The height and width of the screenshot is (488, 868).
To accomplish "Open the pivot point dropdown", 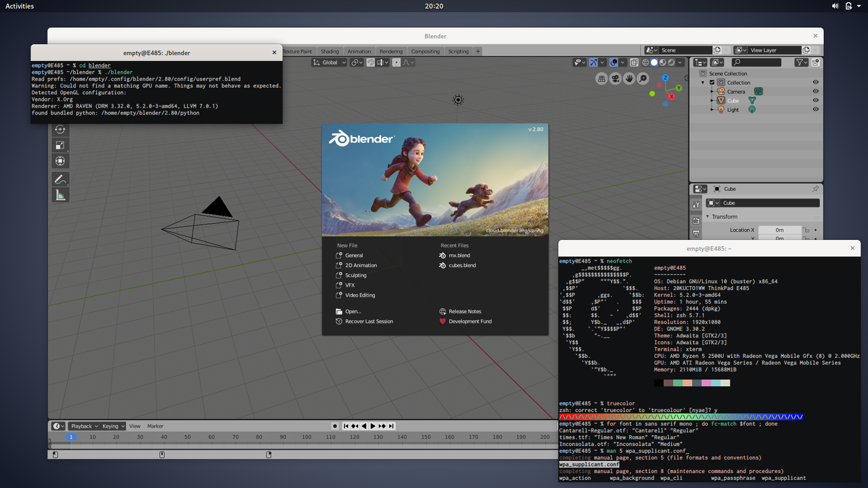I will point(356,62).
